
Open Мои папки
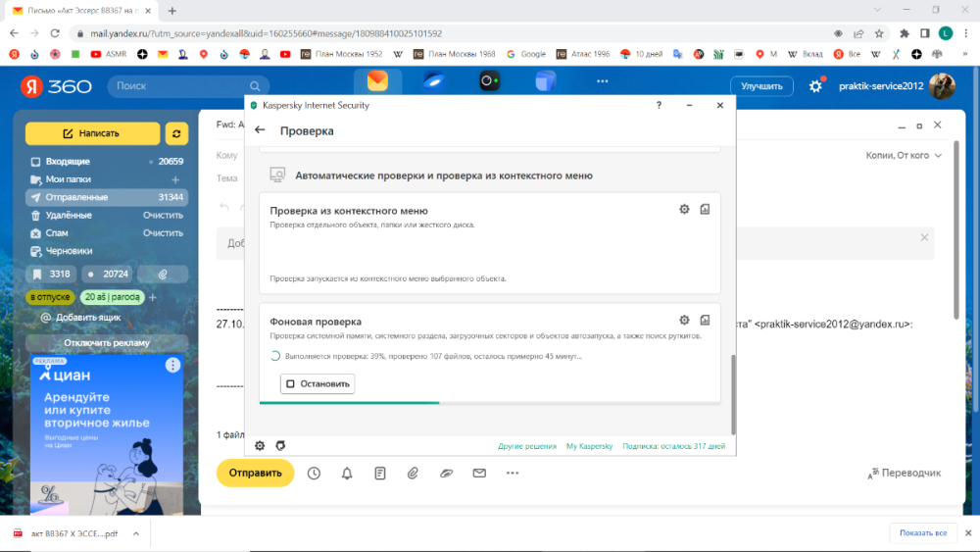click(69, 179)
